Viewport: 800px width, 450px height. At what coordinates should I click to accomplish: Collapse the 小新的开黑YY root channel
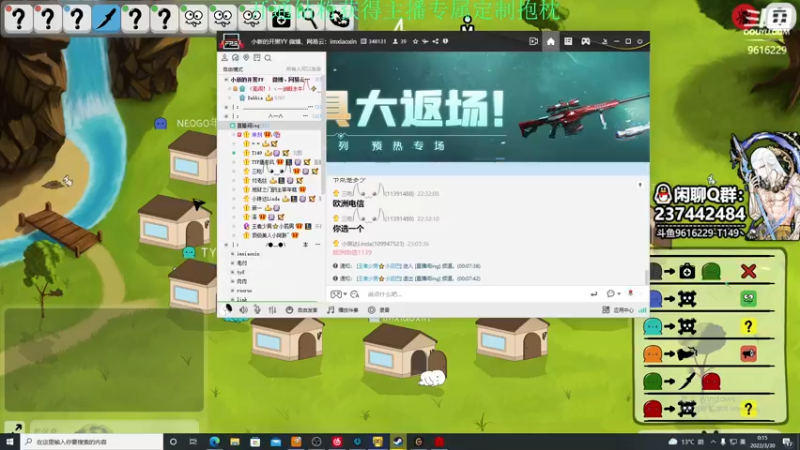(226, 80)
